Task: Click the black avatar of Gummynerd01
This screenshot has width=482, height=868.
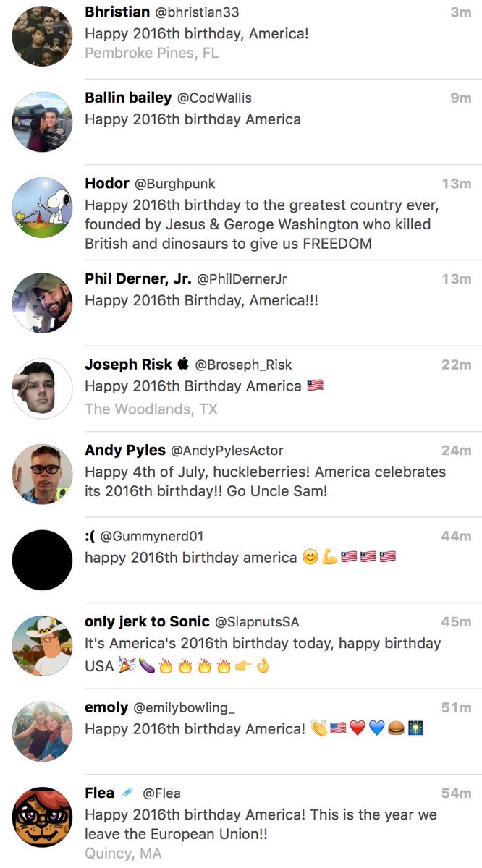Action: 42,560
